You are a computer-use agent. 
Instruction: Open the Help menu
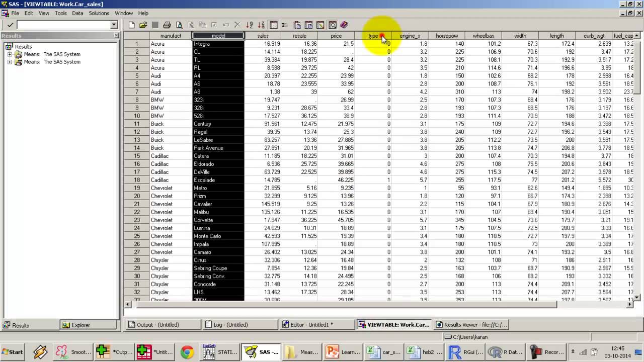[143, 13]
